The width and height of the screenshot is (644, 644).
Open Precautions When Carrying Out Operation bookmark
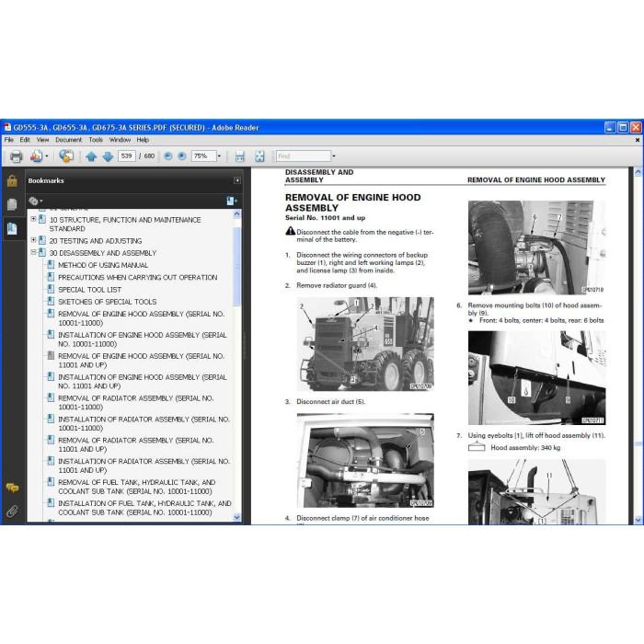[138, 278]
